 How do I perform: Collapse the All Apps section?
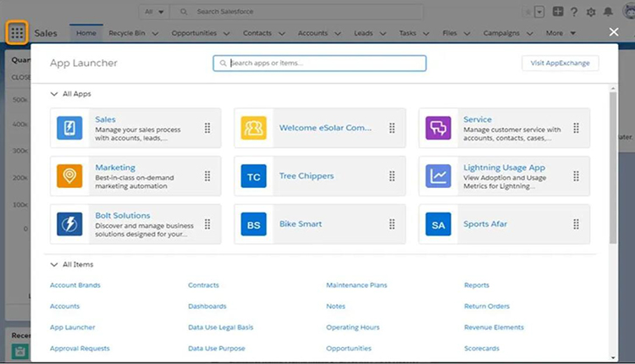pos(54,94)
